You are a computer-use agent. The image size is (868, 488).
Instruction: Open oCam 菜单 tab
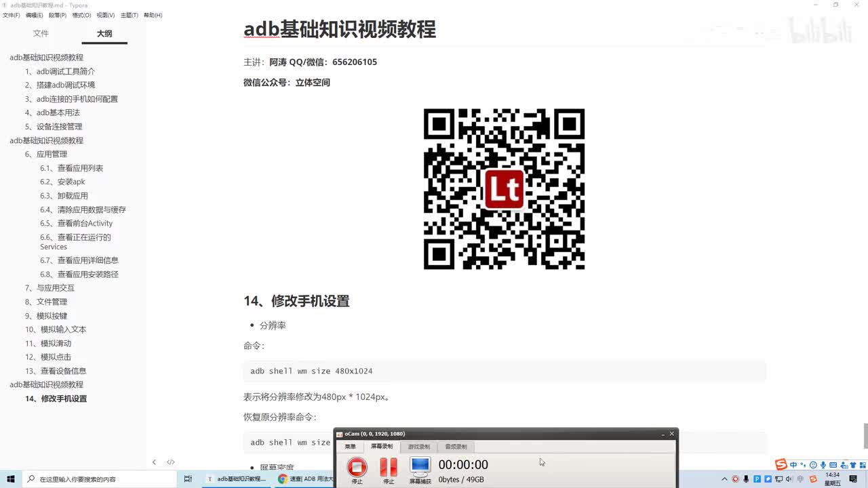[350, 447]
